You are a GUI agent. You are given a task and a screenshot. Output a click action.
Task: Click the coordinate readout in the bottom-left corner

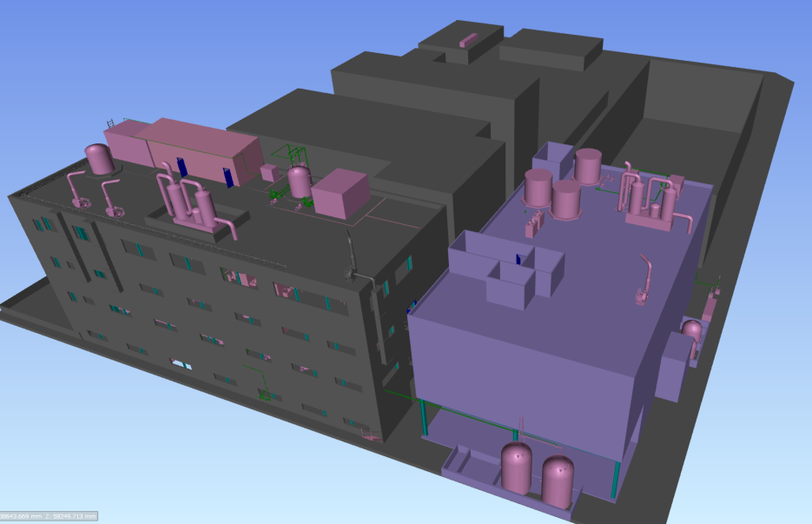49,517
